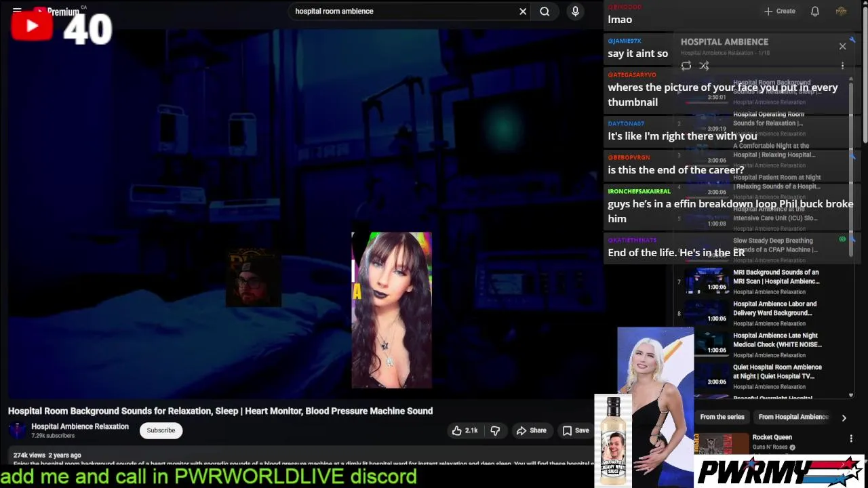This screenshot has height=488, width=868.
Task: Select the From Hospital Ambience chip
Action: (x=793, y=417)
